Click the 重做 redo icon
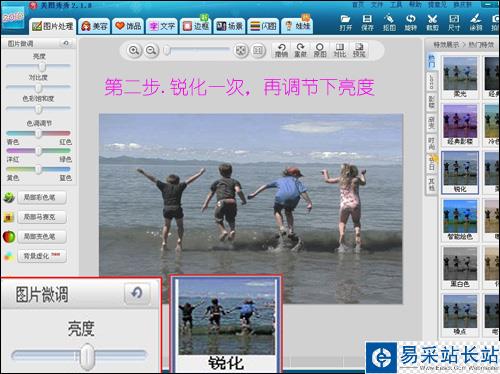The image size is (500, 374). click(300, 50)
